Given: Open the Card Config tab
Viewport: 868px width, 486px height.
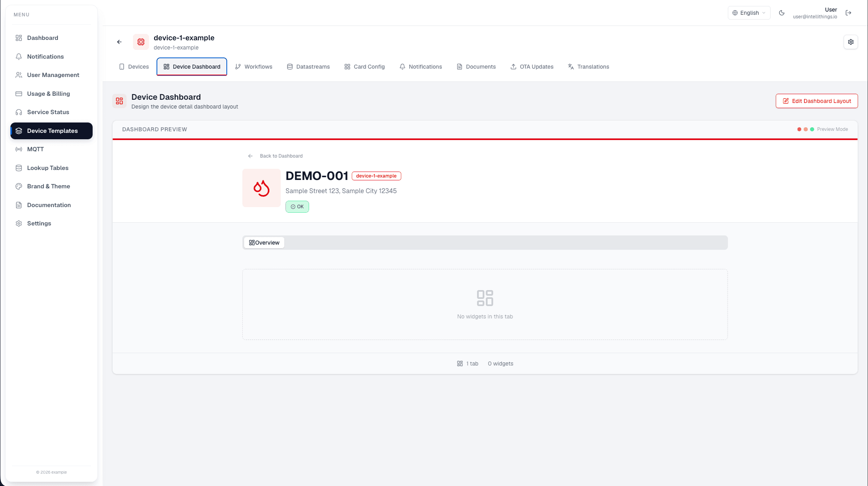Looking at the screenshot, I should tap(365, 67).
